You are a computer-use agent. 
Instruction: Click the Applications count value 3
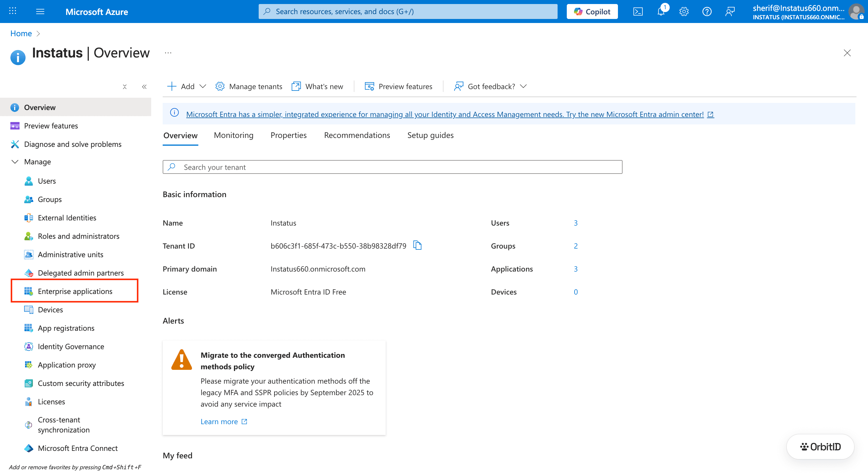(x=576, y=269)
